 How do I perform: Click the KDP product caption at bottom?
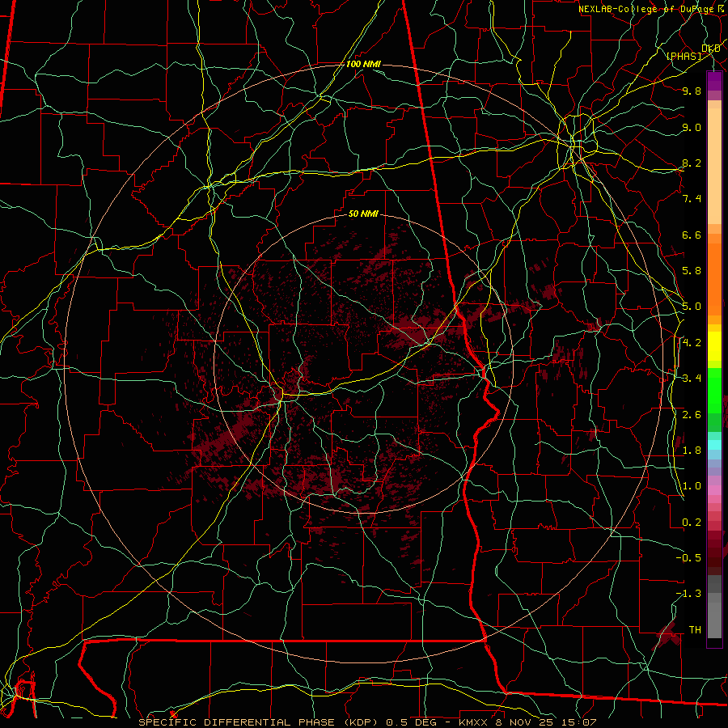pyautogui.click(x=368, y=722)
